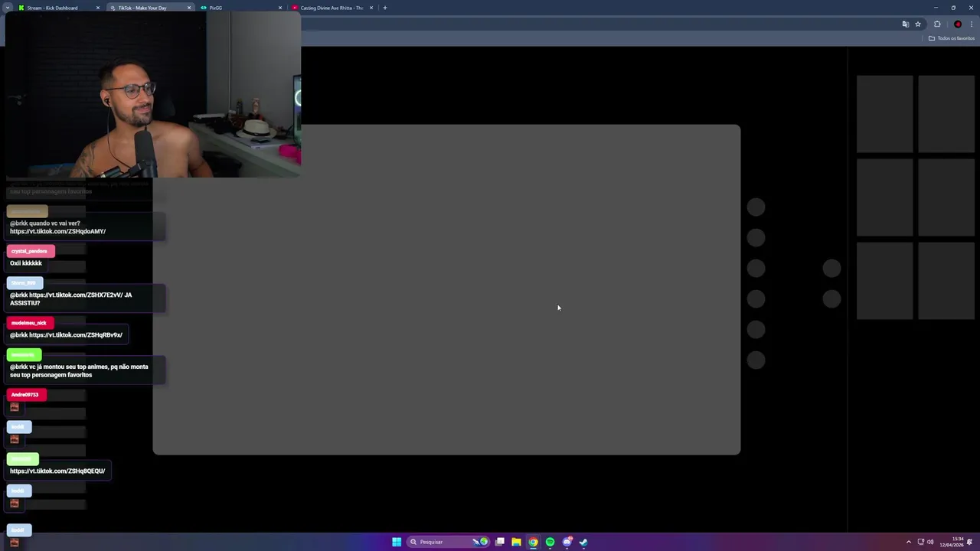This screenshot has height=551, width=980.
Task: Click username crystal_pandora in chat
Action: click(30, 251)
